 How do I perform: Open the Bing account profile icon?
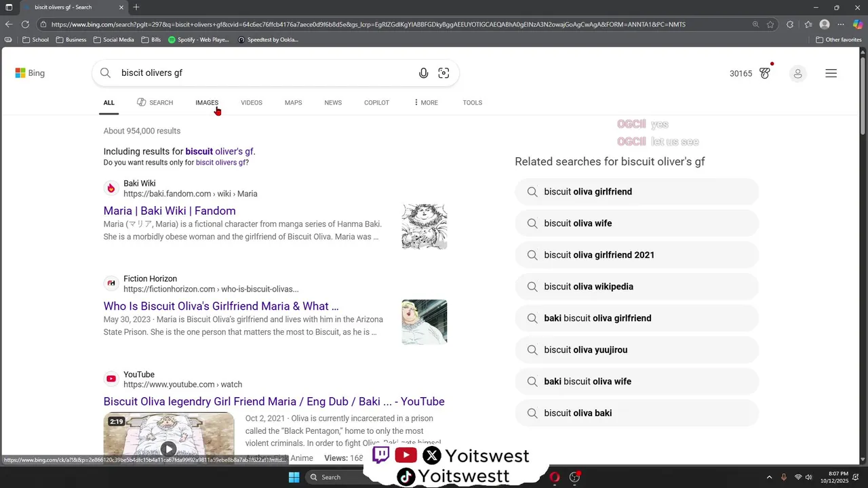coord(797,73)
